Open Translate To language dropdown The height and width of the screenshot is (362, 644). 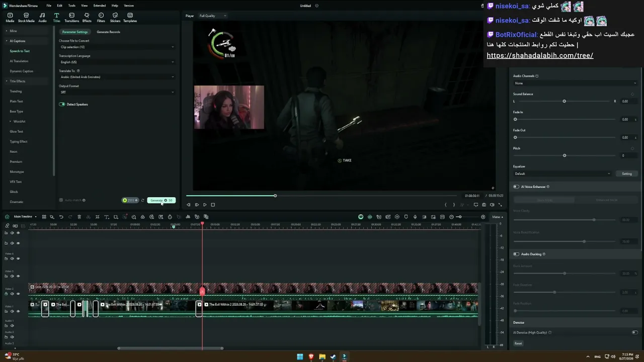[x=117, y=77]
